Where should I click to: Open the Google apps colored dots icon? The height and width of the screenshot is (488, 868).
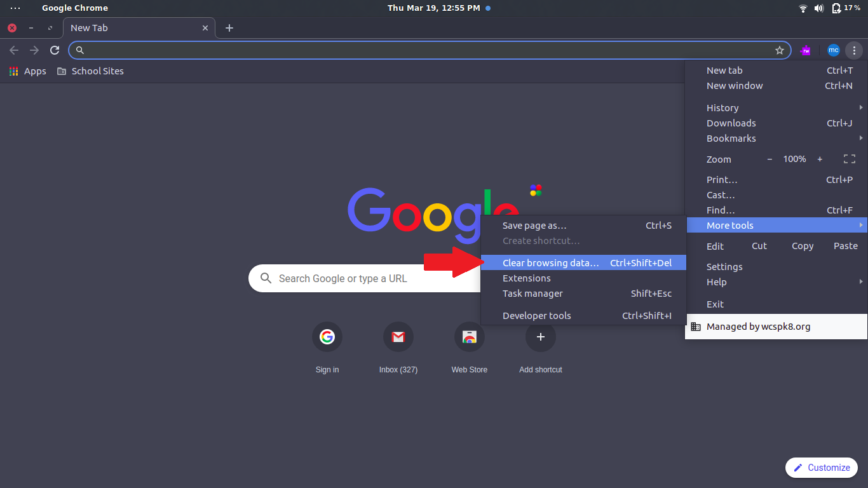[536, 190]
